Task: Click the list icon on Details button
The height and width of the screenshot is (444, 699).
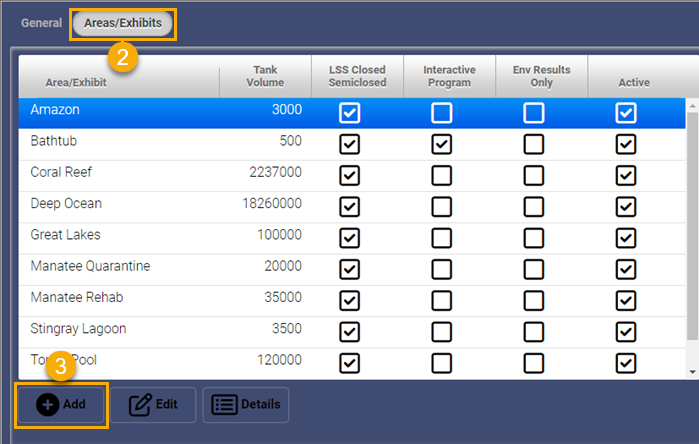Action: pos(225,405)
